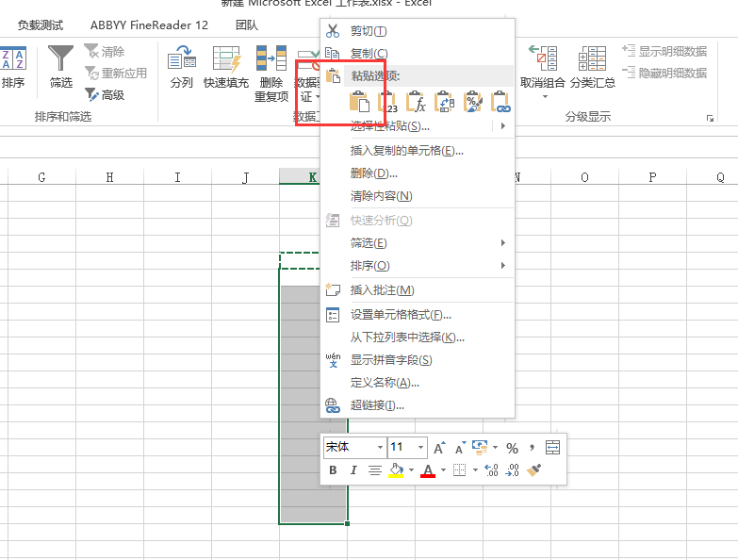Choose Paste Transpose option
738x560 pixels.
coord(444,102)
